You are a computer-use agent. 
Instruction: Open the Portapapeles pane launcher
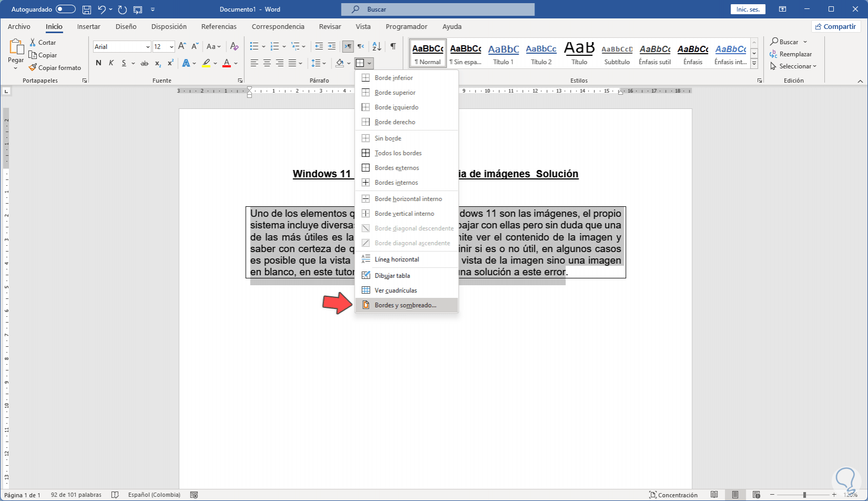click(x=85, y=81)
